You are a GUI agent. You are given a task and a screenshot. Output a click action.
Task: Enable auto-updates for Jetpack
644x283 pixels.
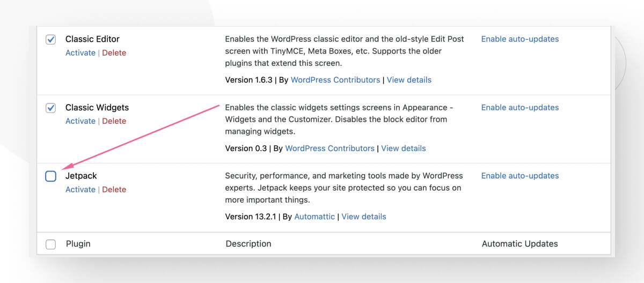click(519, 175)
